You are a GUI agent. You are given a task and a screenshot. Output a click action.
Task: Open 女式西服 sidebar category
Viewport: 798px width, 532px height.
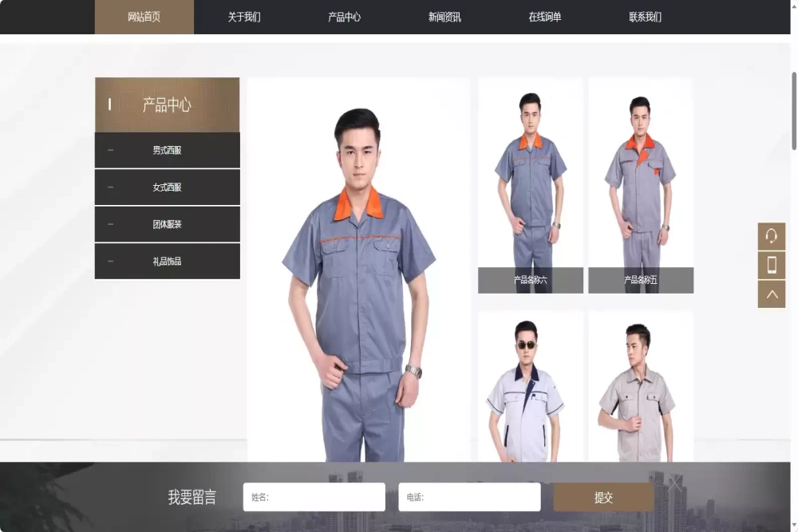tap(167, 187)
